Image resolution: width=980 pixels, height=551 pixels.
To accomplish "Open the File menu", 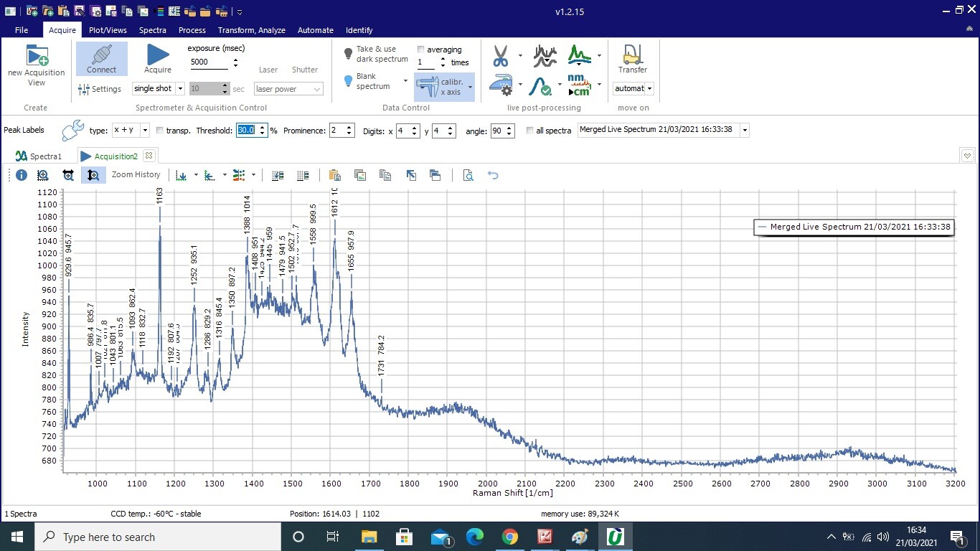I will point(22,30).
